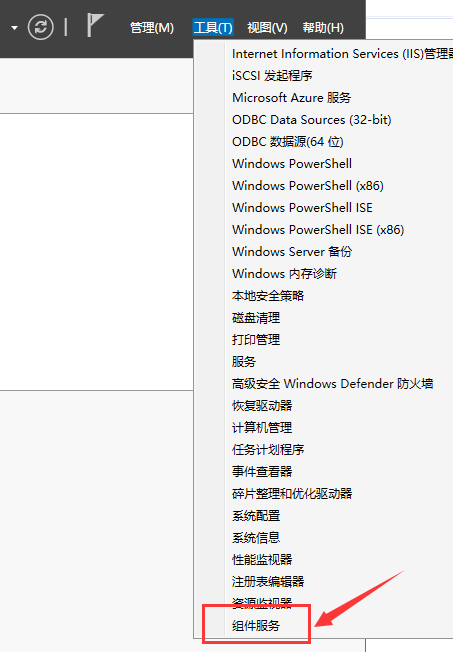Open ODBC Data Sources (32-bit)
The width and height of the screenshot is (453, 652).
[312, 120]
